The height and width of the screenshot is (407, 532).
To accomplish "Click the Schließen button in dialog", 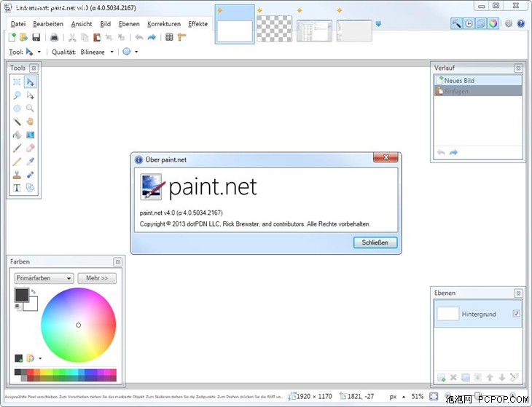I will 375,242.
